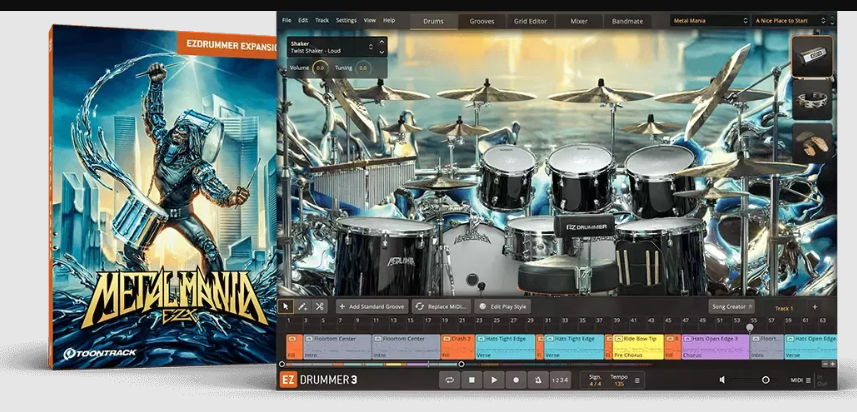Open the MIDI settings menu
Viewport: 857px width, 412px height.
[801, 380]
